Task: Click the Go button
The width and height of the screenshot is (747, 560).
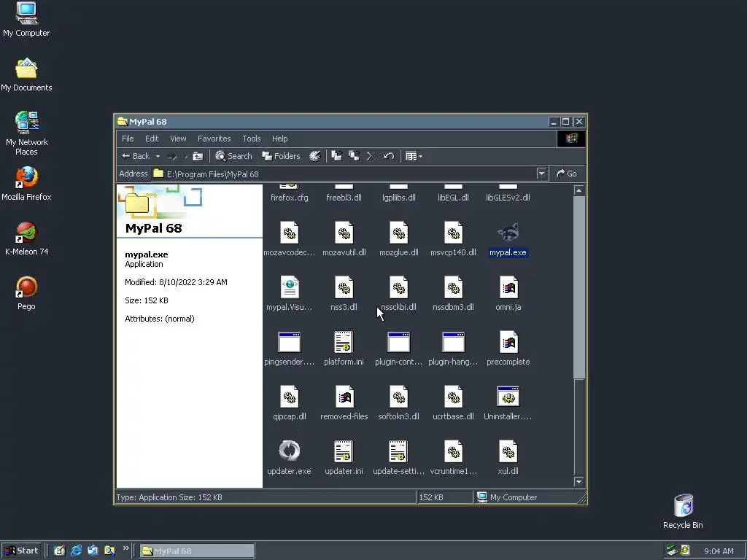Action: 566,174
